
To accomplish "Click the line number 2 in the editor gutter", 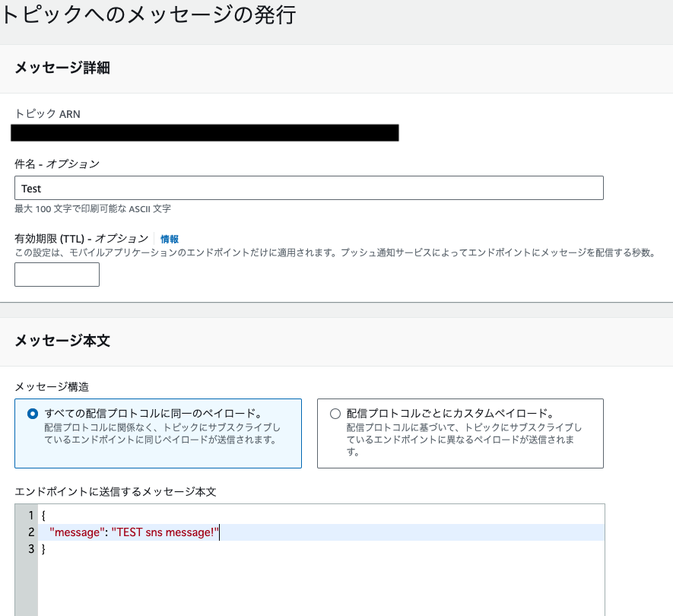I will click(31, 532).
